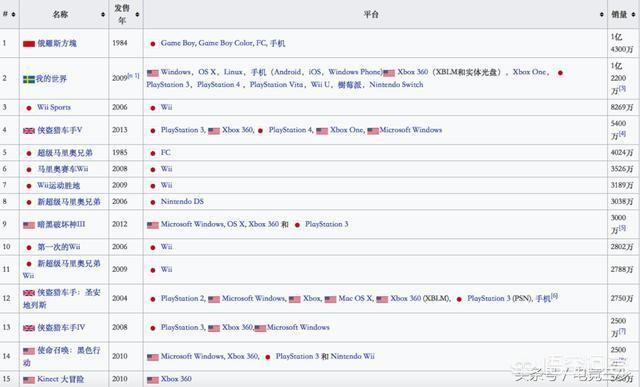Viewport: 640px width, 387px height.
Task: Click the UK flag beside 侠盗猎车手IV
Action: 29,328
